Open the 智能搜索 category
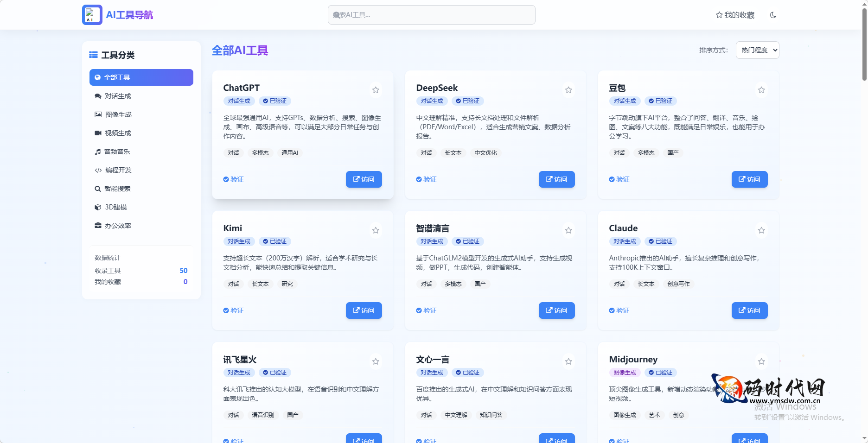This screenshot has width=868, height=443. (117, 189)
